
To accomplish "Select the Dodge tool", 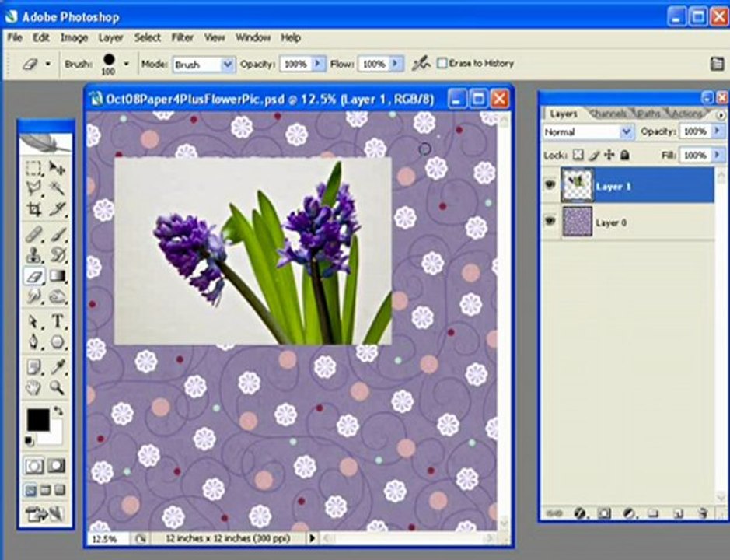I will 58,296.
